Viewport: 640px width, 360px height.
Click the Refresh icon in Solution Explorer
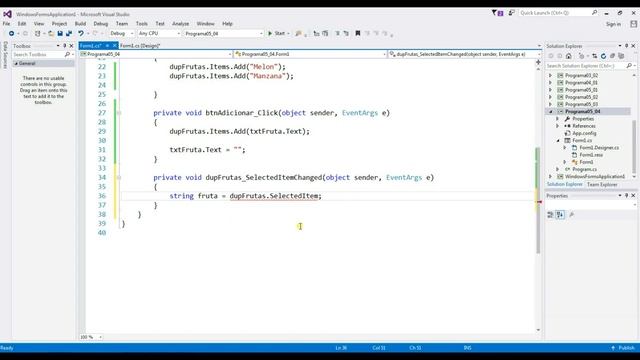coord(603,56)
